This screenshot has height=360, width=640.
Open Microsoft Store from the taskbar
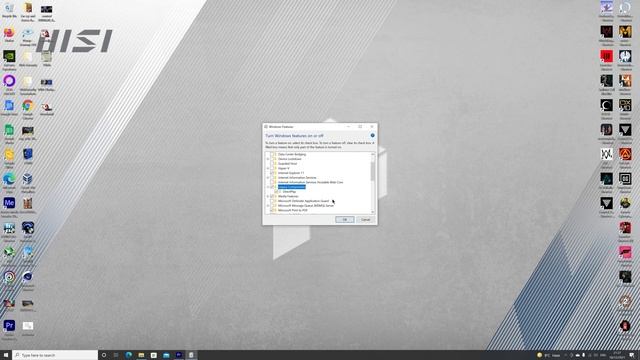pyautogui.click(x=153, y=355)
